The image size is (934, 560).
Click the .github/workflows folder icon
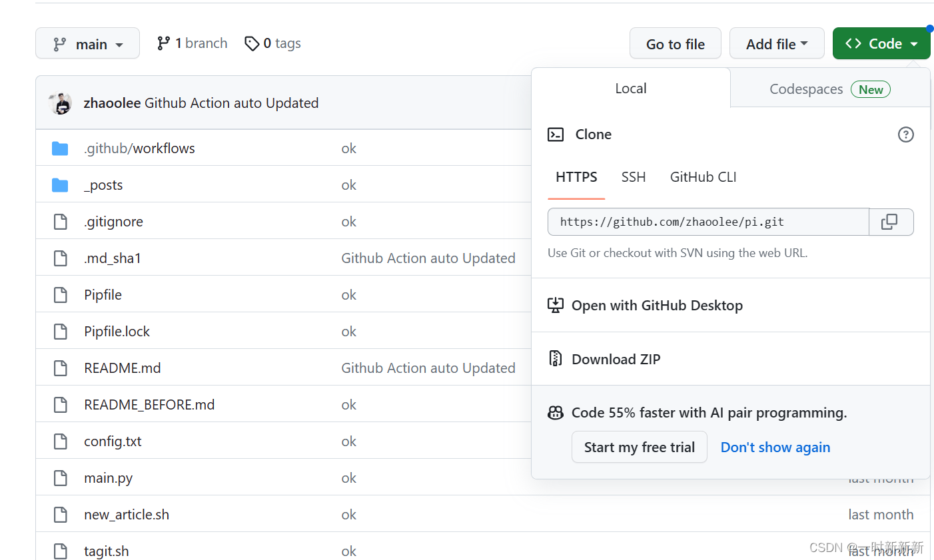(x=60, y=148)
